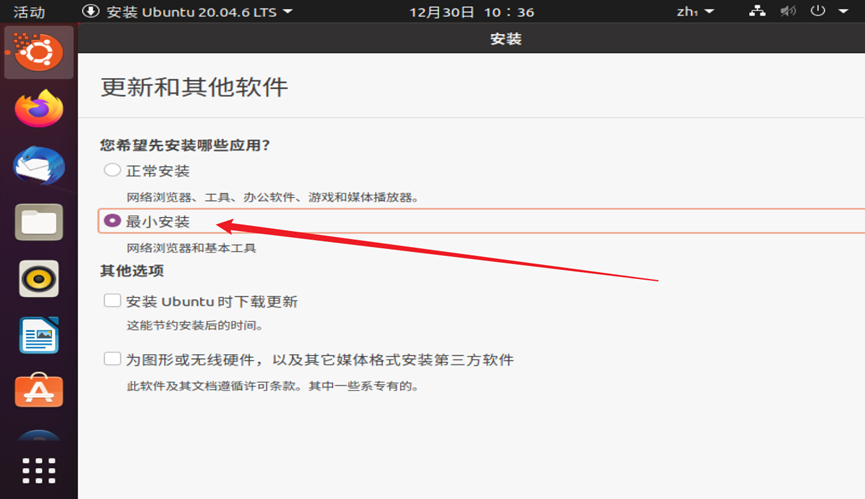Launch Firefox from the dock
This screenshot has width=865, height=499.
pyautogui.click(x=39, y=109)
